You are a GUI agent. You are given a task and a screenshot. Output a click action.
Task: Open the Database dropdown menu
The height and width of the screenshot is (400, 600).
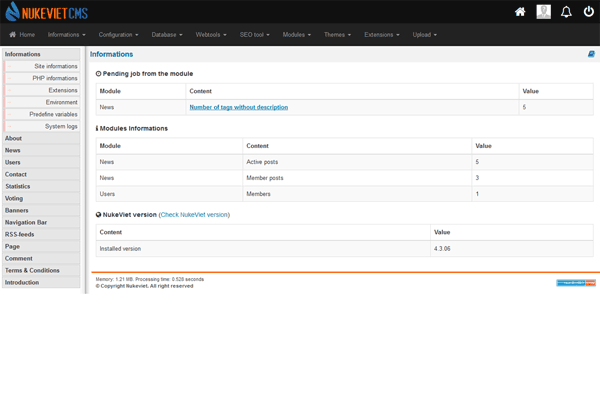tap(166, 35)
